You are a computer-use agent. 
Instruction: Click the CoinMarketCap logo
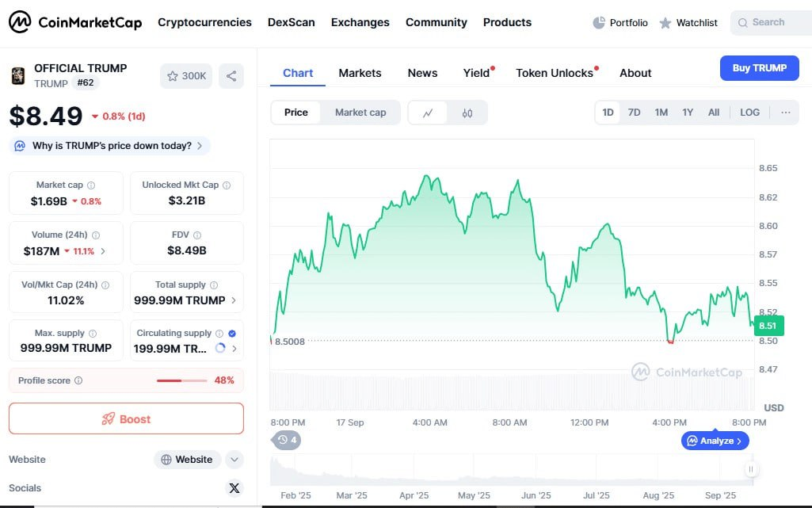75,22
